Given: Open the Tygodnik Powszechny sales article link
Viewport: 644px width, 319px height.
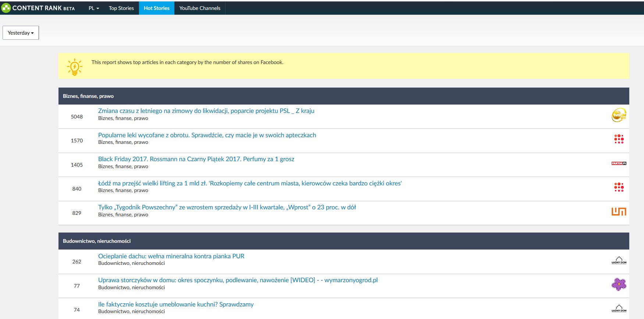Looking at the screenshot, I should click(x=227, y=207).
